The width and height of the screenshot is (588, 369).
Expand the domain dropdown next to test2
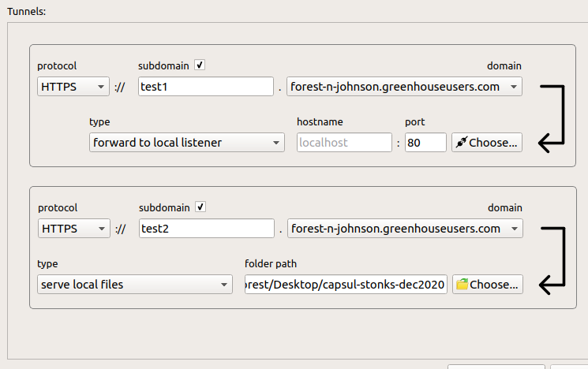pyautogui.click(x=404, y=229)
